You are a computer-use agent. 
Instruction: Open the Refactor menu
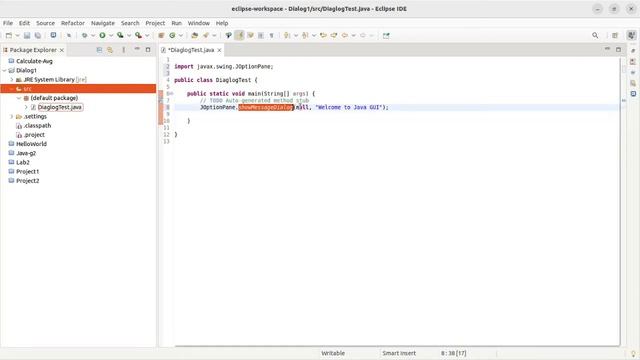coord(73,23)
